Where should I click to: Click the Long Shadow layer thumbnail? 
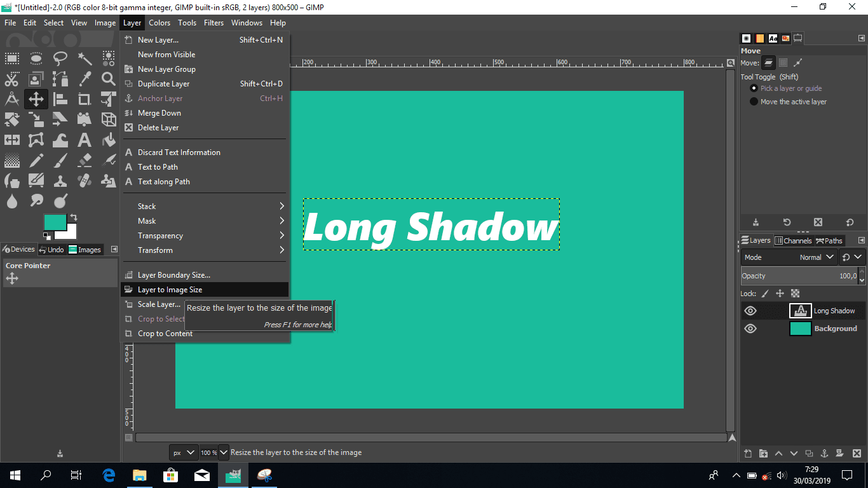(x=801, y=311)
